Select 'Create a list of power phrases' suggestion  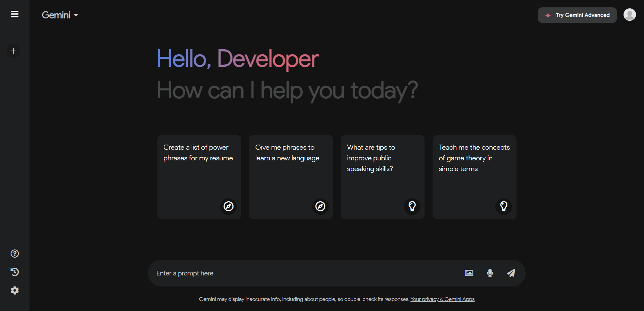coord(199,177)
